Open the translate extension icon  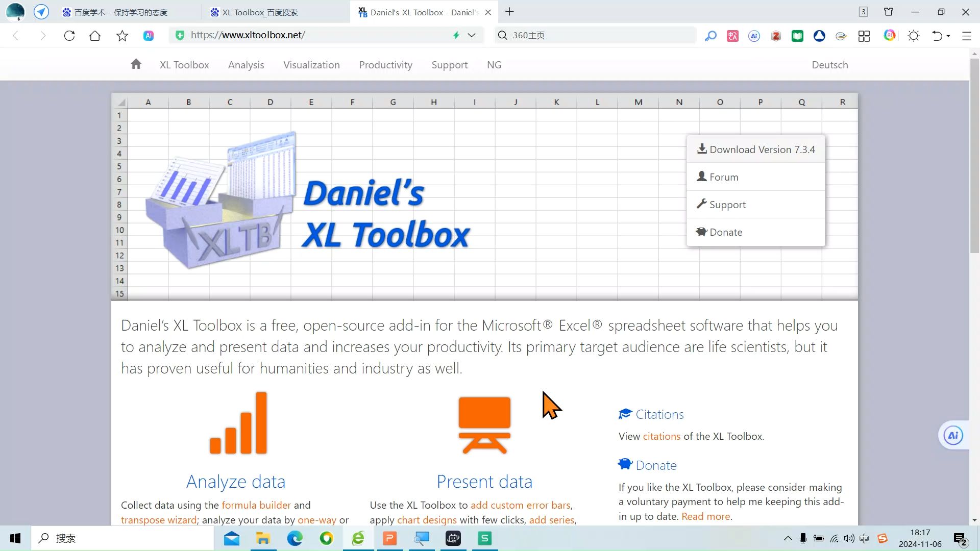[x=732, y=36]
